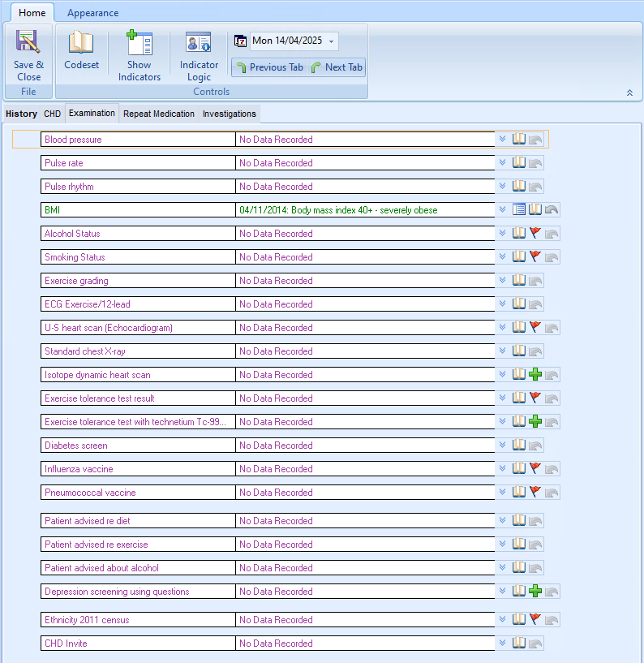The height and width of the screenshot is (663, 644).
Task: Expand the Diabetes screen row chevron
Action: click(502, 446)
